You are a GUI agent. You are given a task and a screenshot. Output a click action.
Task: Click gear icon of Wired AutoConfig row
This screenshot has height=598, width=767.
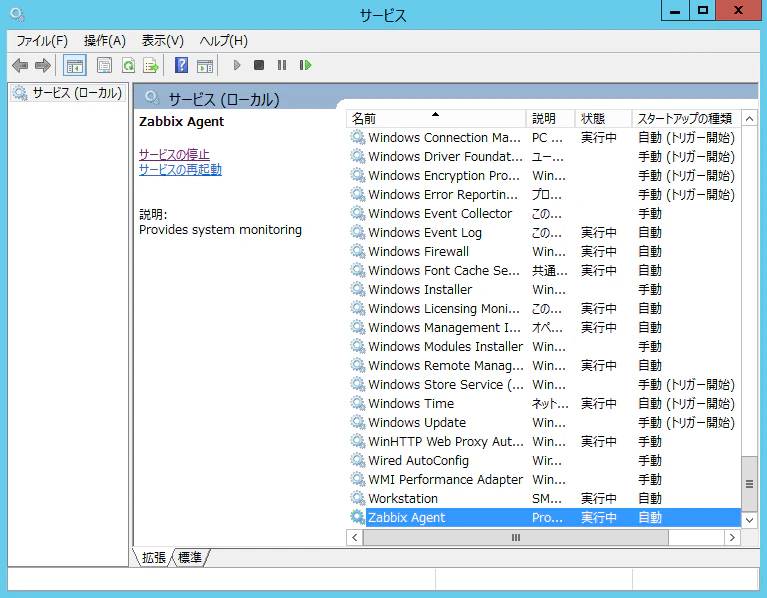click(358, 460)
